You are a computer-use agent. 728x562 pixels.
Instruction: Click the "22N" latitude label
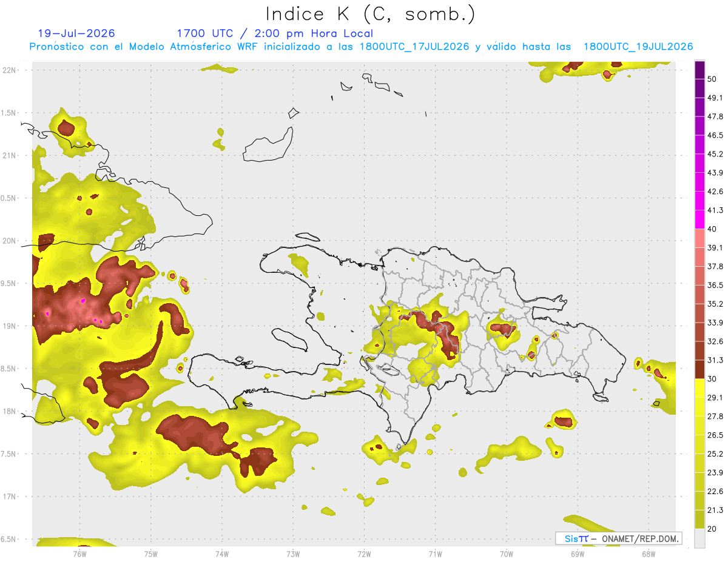10,70
